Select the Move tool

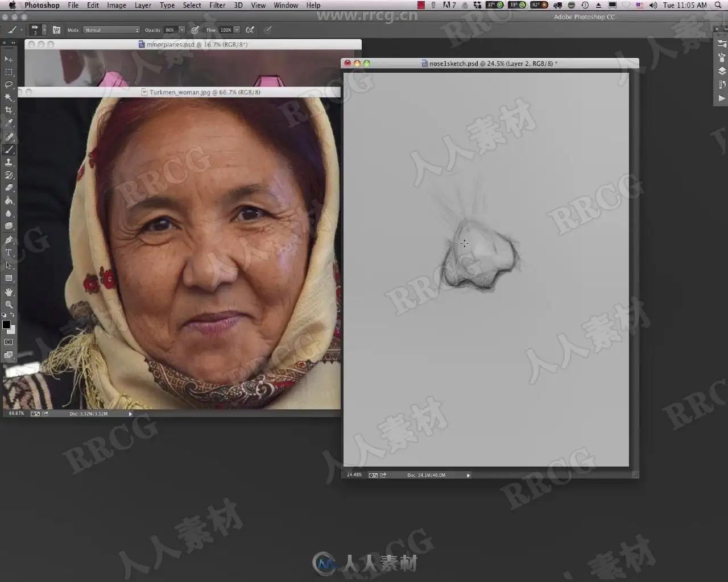click(9, 59)
